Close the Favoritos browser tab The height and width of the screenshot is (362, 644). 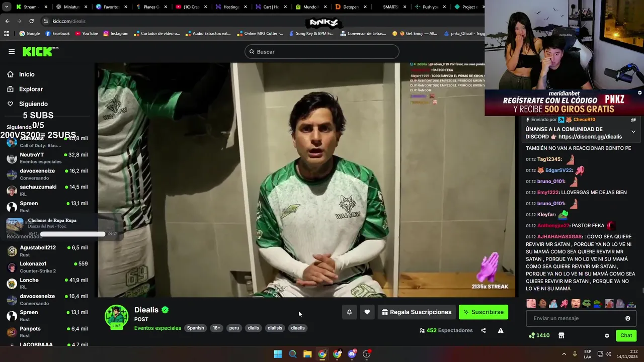pyautogui.click(x=126, y=7)
